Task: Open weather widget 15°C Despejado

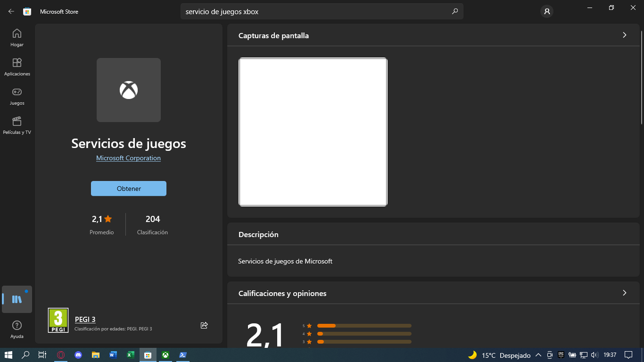Action: (499, 355)
